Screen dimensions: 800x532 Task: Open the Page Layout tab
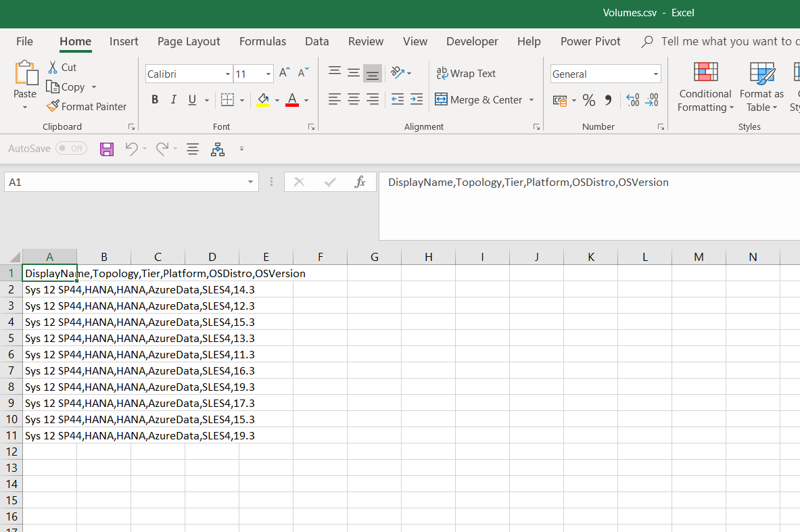pyautogui.click(x=189, y=41)
